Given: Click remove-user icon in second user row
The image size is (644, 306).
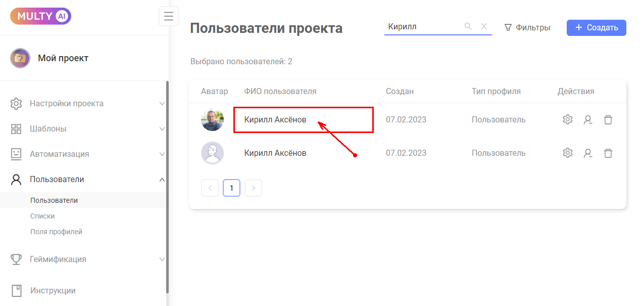Looking at the screenshot, I should click(x=588, y=153).
